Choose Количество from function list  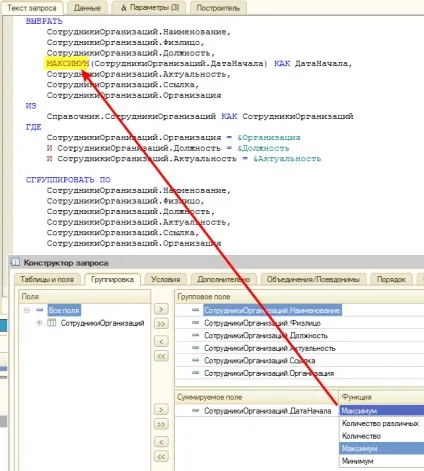[x=381, y=436]
